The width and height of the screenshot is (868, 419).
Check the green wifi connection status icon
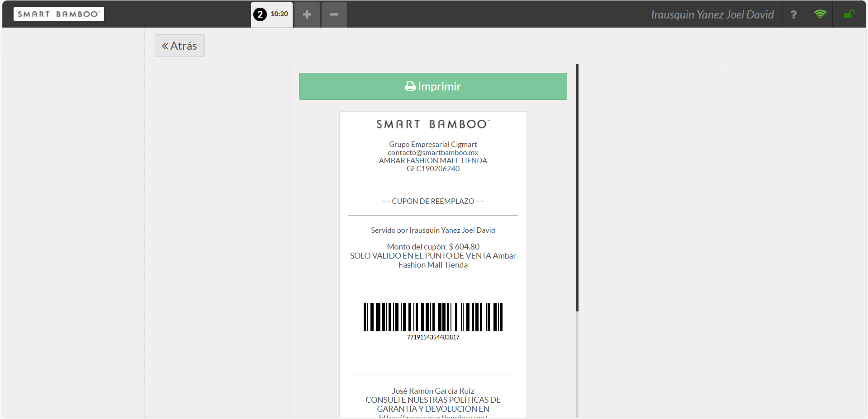(x=820, y=14)
